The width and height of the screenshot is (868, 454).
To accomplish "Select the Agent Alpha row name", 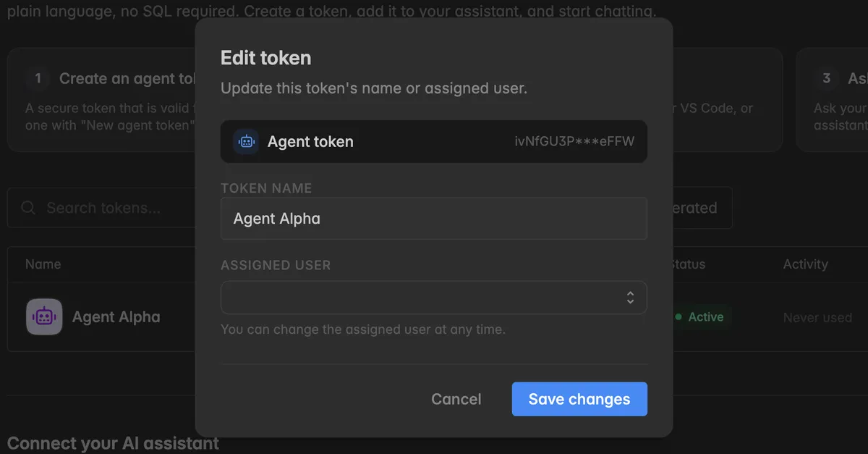I will [116, 316].
